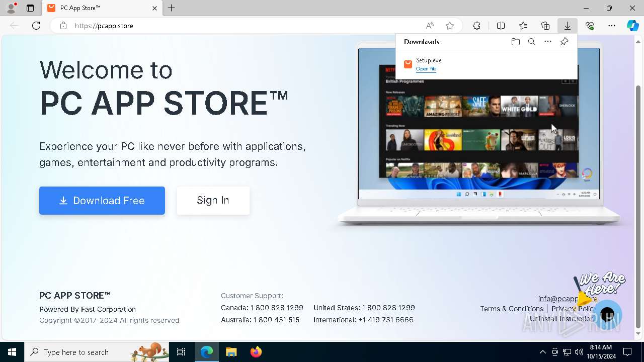Screen dimensions: 644x362
Task: Open the Windows Start menu
Action: coord(12,352)
